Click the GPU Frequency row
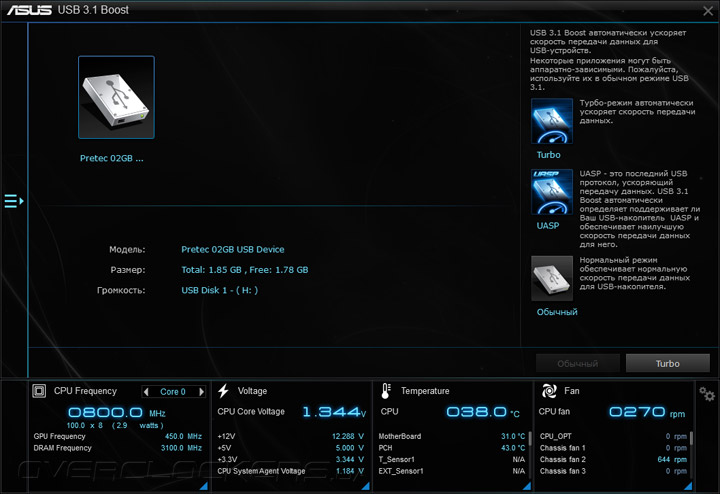 (118, 436)
